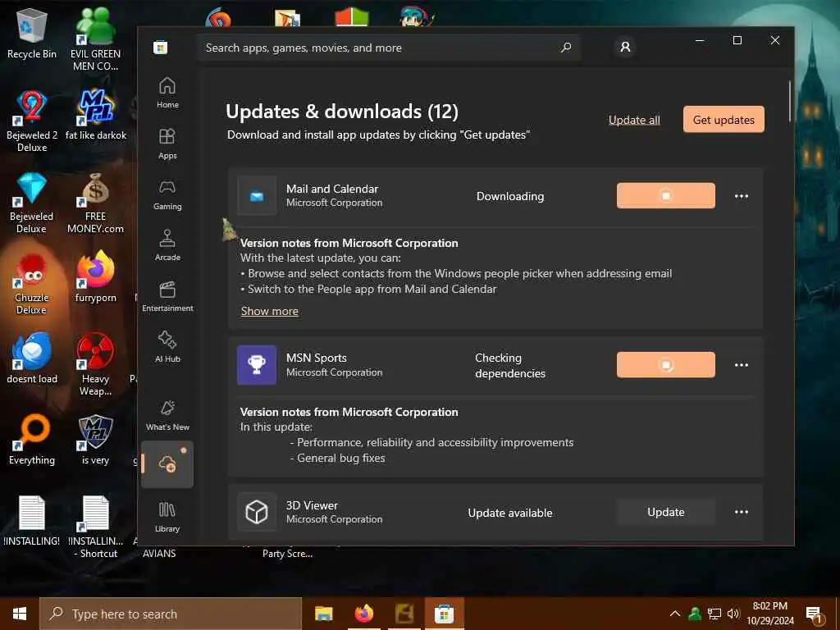
Task: Open Firefox from the taskbar
Action: point(363,614)
